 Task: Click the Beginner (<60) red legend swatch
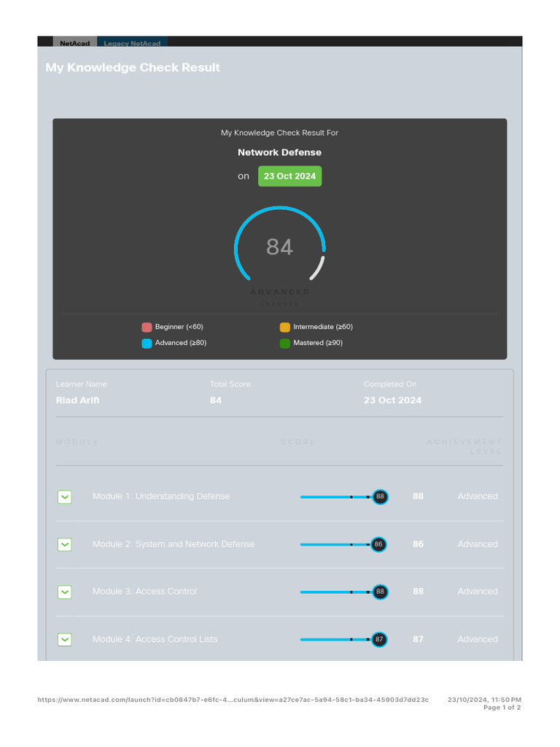(147, 328)
